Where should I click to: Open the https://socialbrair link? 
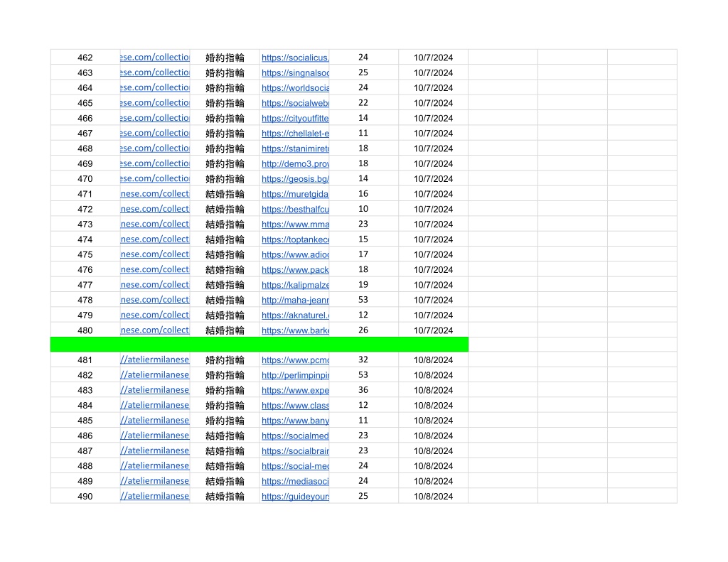[x=295, y=451]
